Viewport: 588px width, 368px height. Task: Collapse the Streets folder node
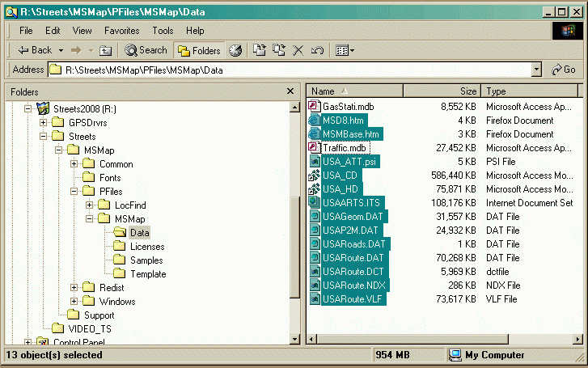43,137
